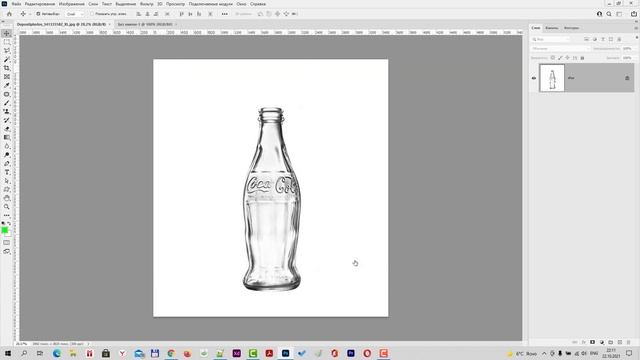Select the Blur tool
Image resolution: width=640 pixels, height=360 pixels.
pyautogui.click(x=7, y=146)
